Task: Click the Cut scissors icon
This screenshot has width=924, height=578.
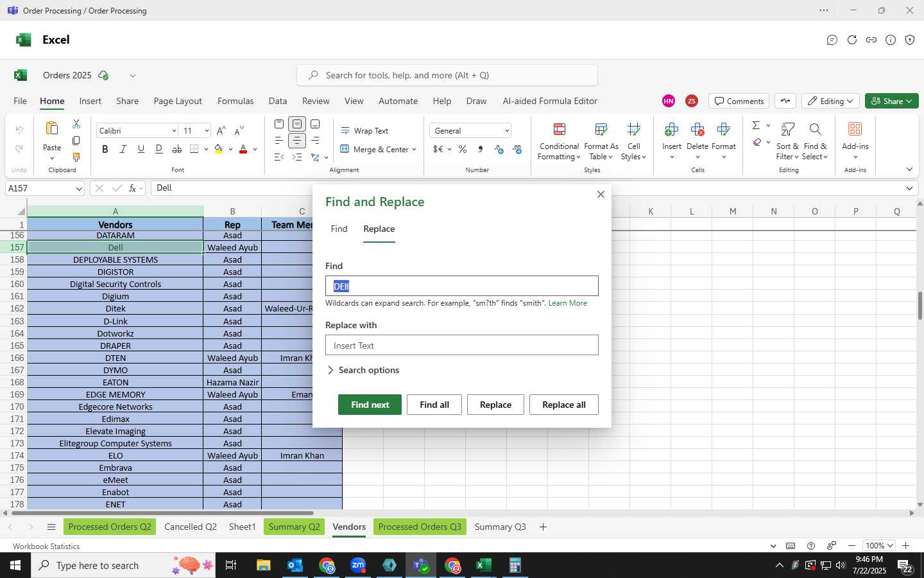Action: (76, 124)
